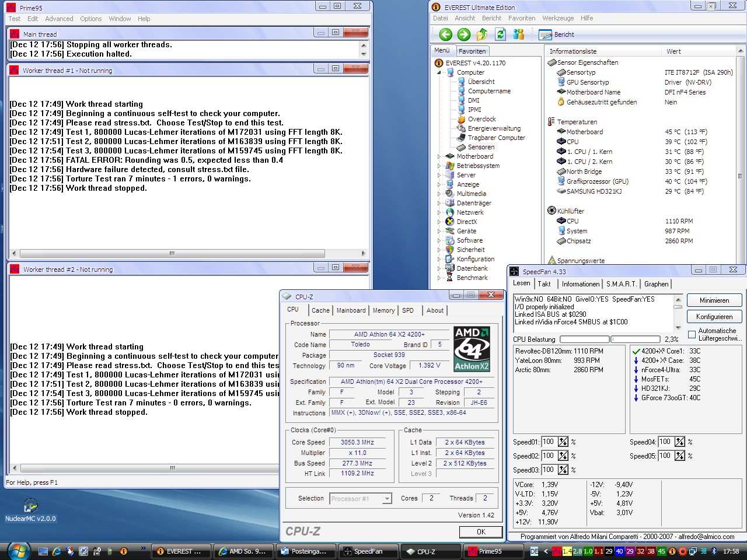This screenshot has height=560, width=747.
Task: Click SpeedFan log vertical scrollbar
Action: pos(678,313)
